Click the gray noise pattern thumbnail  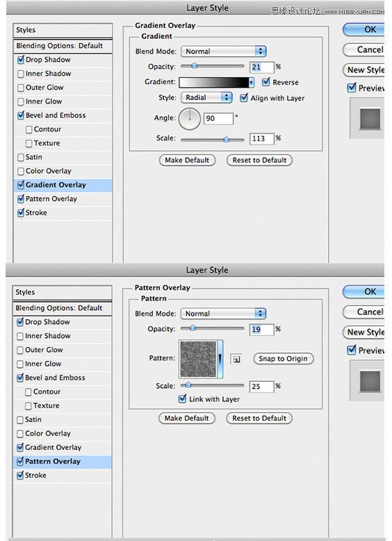pyautogui.click(x=198, y=359)
